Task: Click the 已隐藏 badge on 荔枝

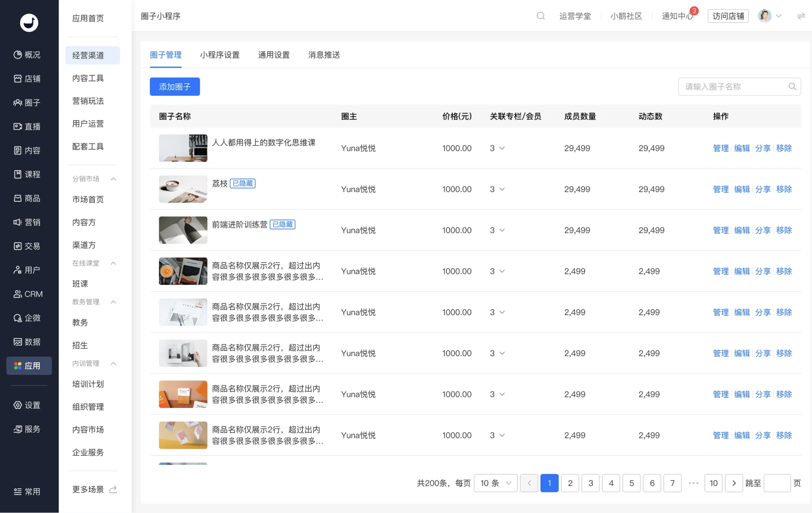Action: coord(242,183)
